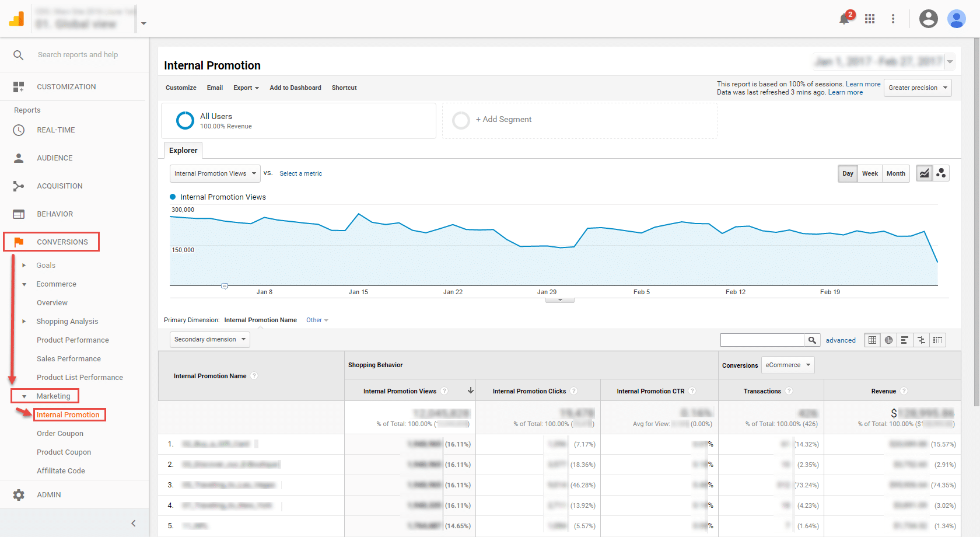
Task: Open Admin gear in sidebar
Action: [x=19, y=495]
